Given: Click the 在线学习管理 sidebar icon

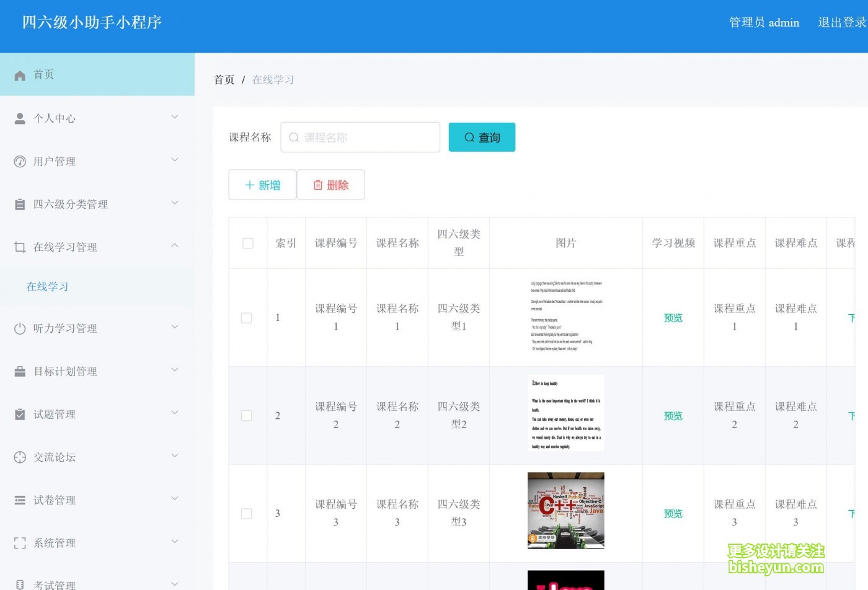Looking at the screenshot, I should [x=19, y=246].
